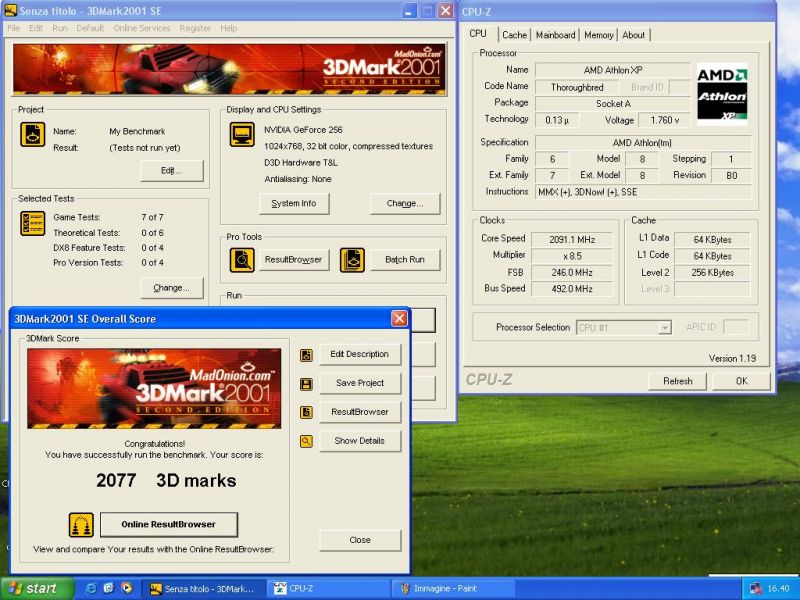This screenshot has height=600, width=800.
Task: Open Internet Explorer from the quick launch
Action: pyautogui.click(x=91, y=588)
